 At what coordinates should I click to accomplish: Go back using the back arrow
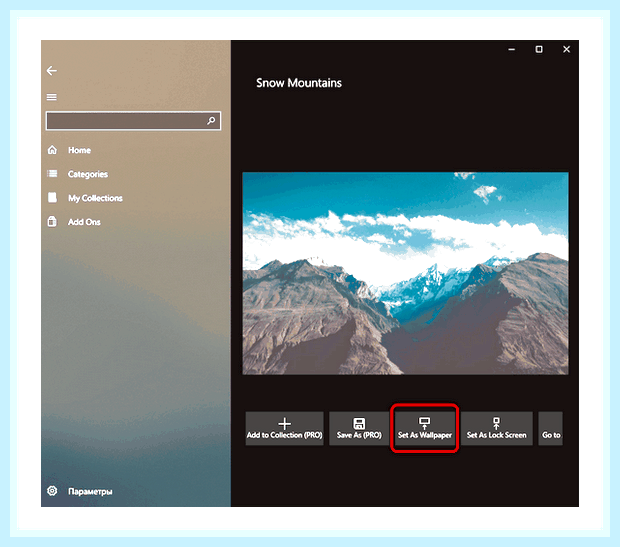coord(52,71)
